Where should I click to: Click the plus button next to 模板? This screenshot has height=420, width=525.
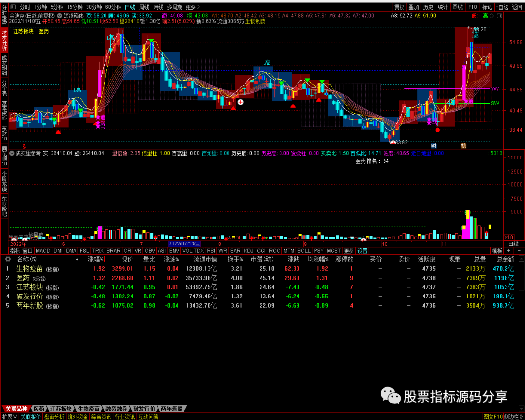pyautogui.click(x=509, y=251)
